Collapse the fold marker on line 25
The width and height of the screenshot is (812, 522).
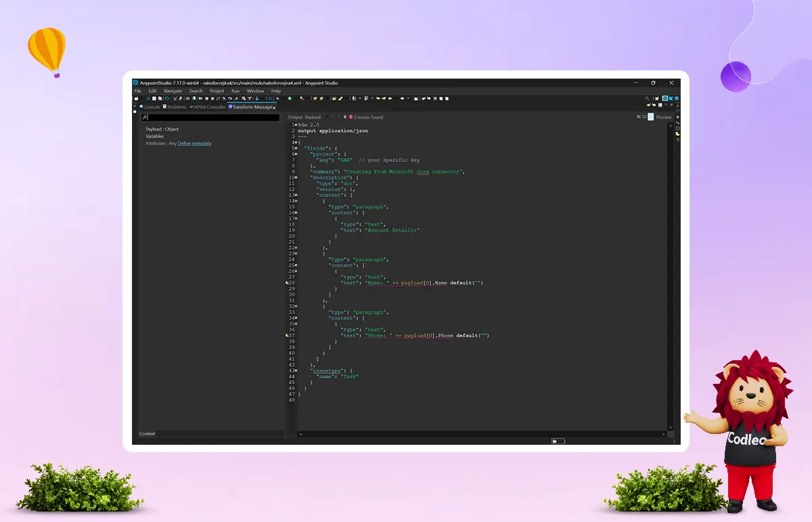(296, 265)
